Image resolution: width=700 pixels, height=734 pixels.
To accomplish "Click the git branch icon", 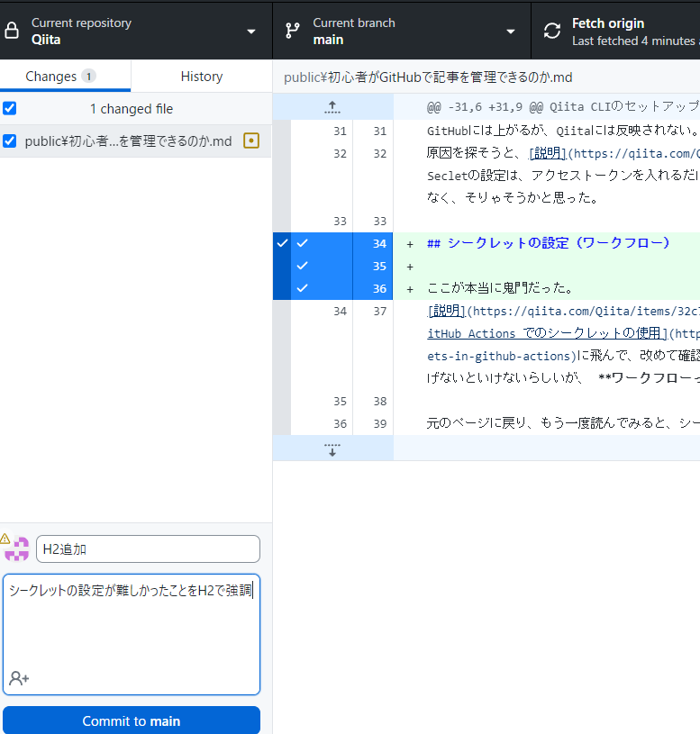I will tap(293, 31).
